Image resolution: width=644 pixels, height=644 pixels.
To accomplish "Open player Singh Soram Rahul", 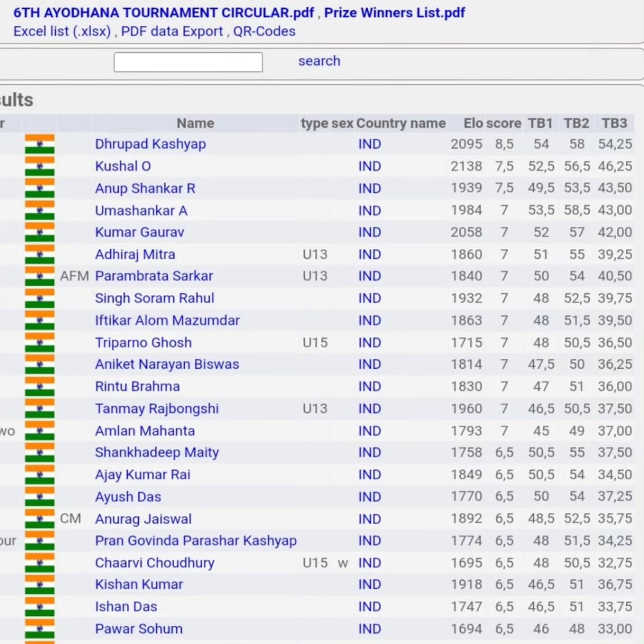I will (154, 298).
